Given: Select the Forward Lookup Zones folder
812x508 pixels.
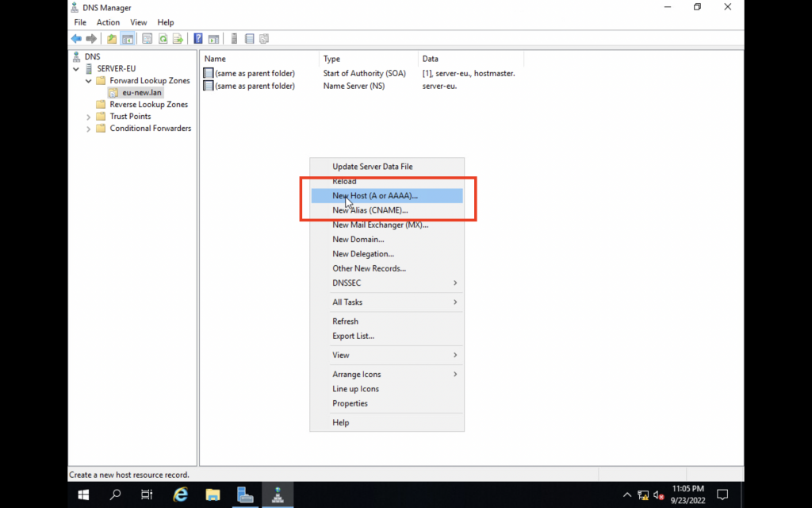Looking at the screenshot, I should point(150,80).
